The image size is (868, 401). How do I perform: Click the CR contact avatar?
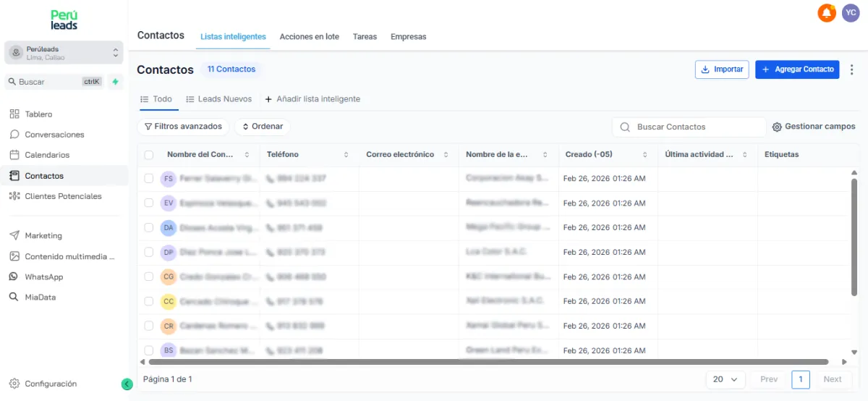(x=169, y=326)
